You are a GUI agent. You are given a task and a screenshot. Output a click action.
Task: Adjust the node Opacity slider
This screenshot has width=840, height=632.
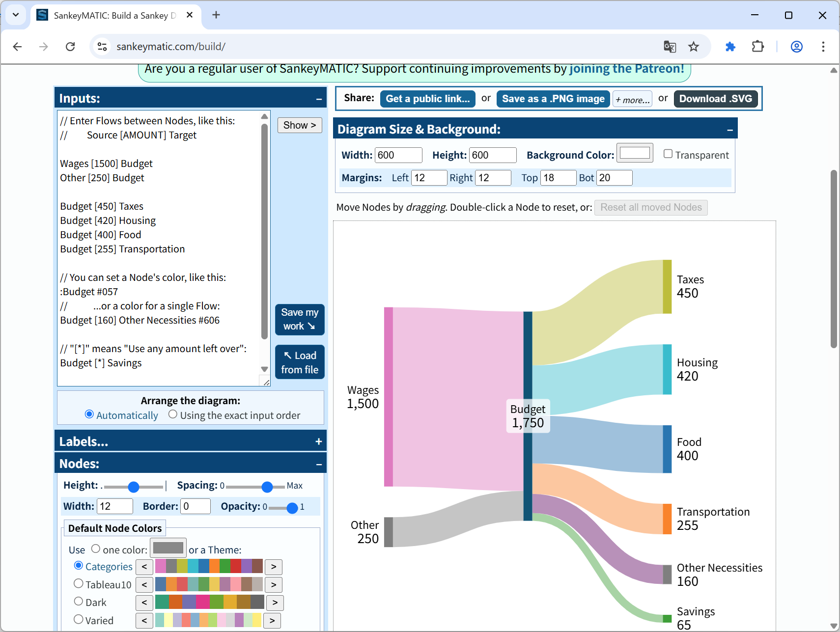point(283,507)
